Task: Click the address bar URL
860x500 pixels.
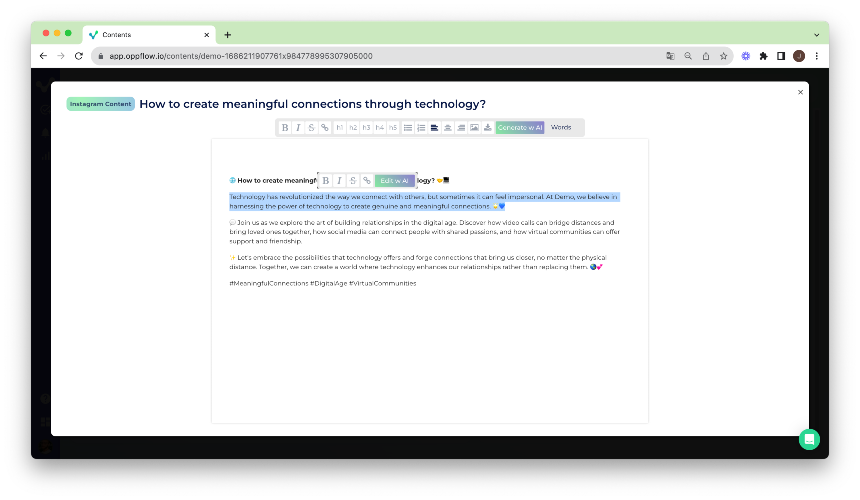Action: pos(241,56)
